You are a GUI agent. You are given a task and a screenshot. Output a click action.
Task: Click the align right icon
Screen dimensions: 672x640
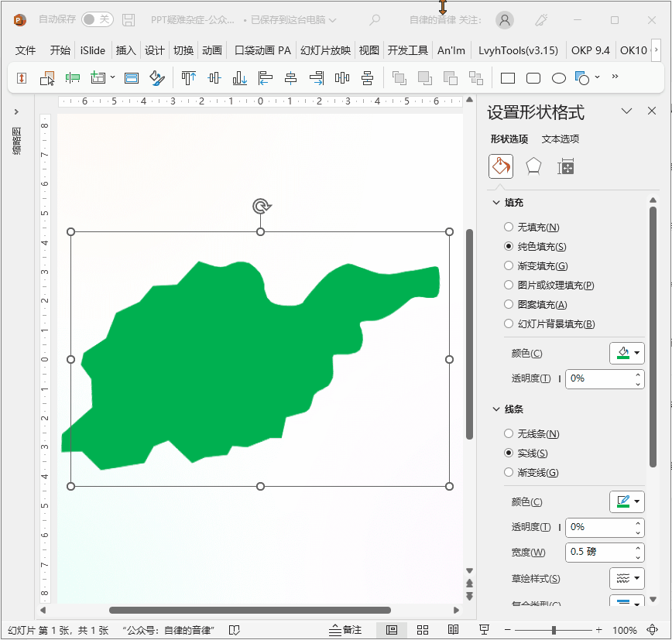pos(317,78)
